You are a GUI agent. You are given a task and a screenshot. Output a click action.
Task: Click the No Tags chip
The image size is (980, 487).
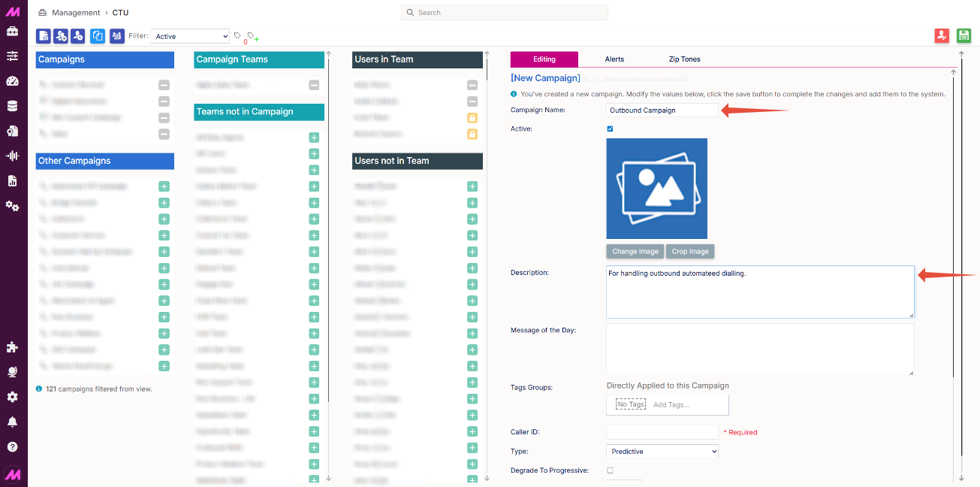click(631, 404)
